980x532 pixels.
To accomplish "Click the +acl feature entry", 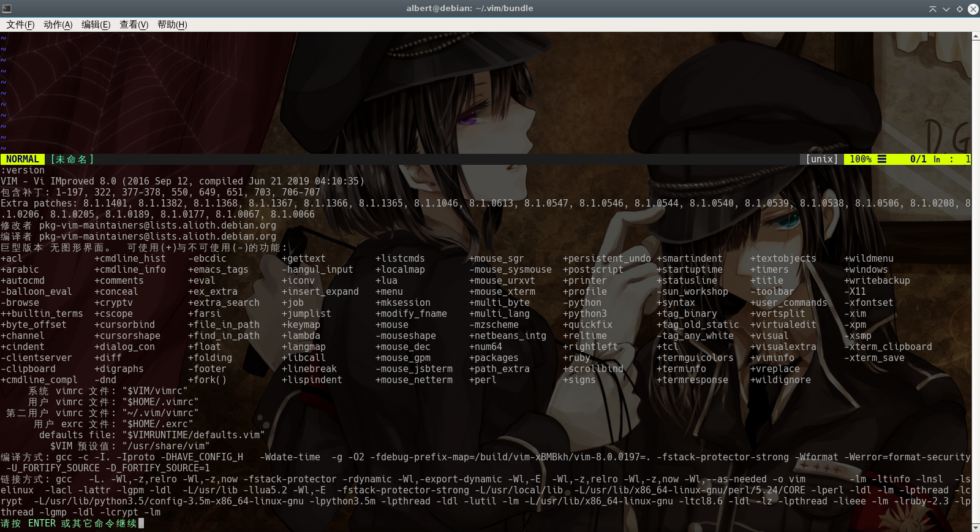I will pos(12,259).
